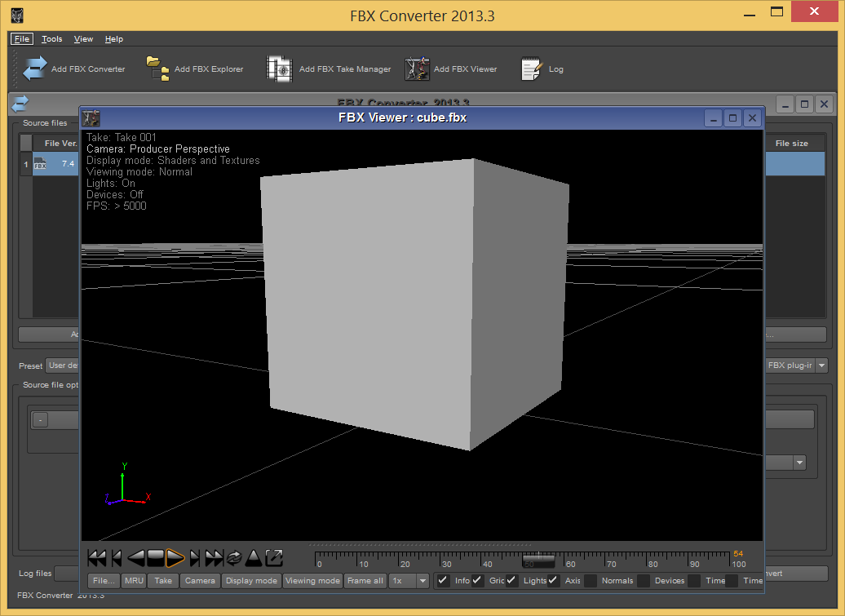Jump to first frame in viewer playback
Viewport: 845px width, 616px height.
97,558
